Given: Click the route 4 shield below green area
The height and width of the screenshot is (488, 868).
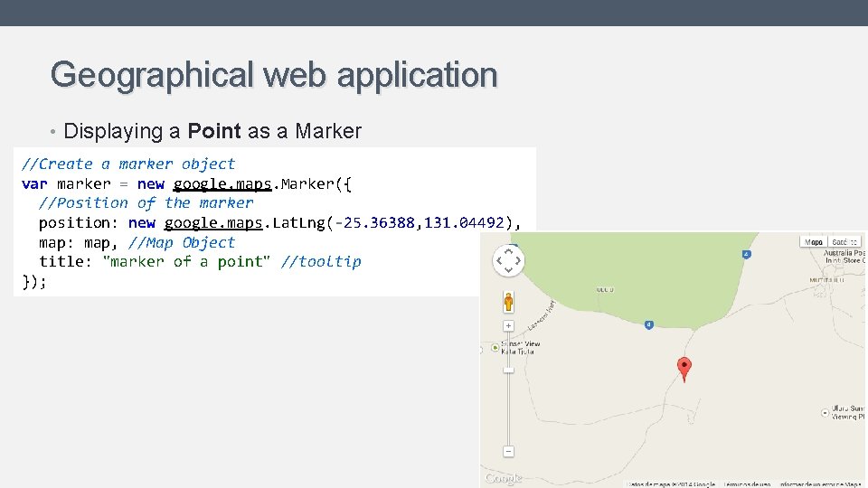Looking at the screenshot, I should 649,324.
